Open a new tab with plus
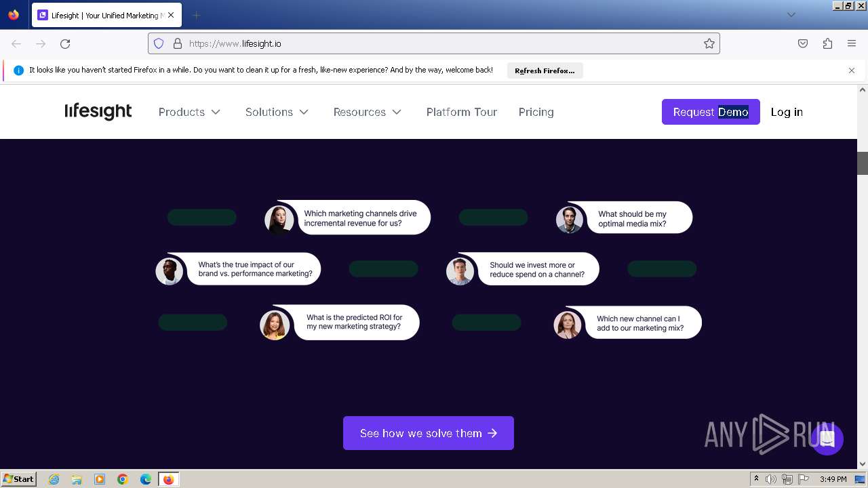Viewport: 868px width, 488px height. click(196, 15)
